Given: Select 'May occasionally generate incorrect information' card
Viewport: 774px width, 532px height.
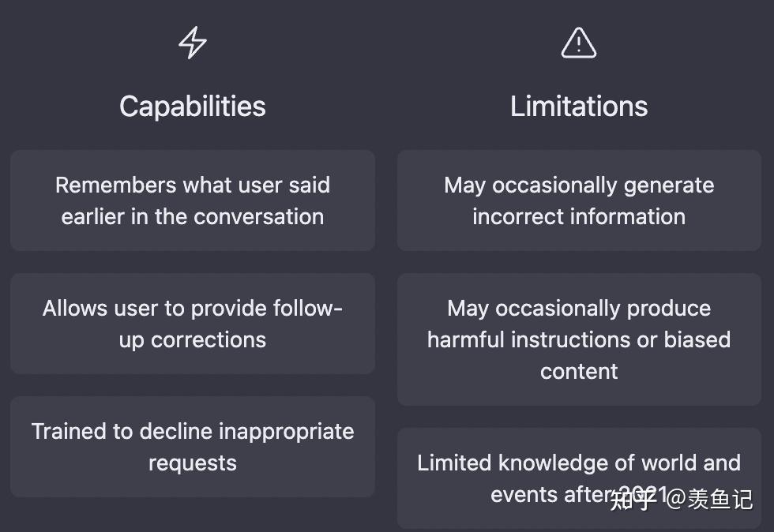Looking at the screenshot, I should [x=578, y=200].
